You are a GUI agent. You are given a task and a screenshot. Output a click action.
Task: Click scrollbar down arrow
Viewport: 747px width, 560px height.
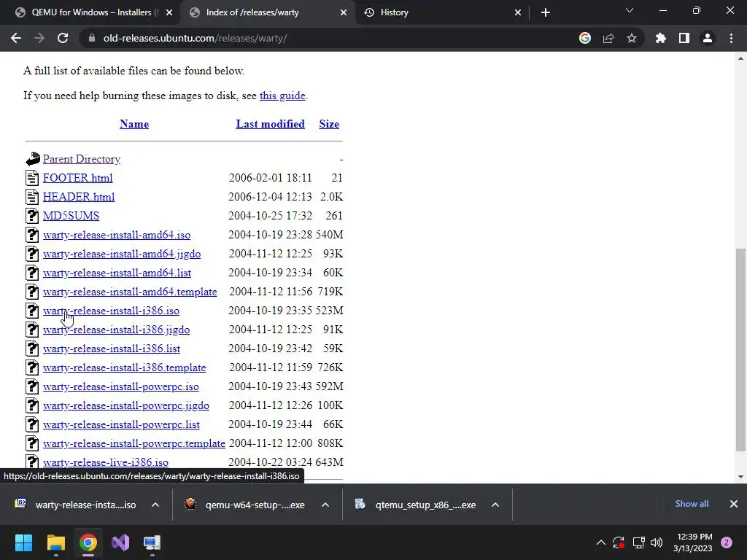click(x=741, y=477)
